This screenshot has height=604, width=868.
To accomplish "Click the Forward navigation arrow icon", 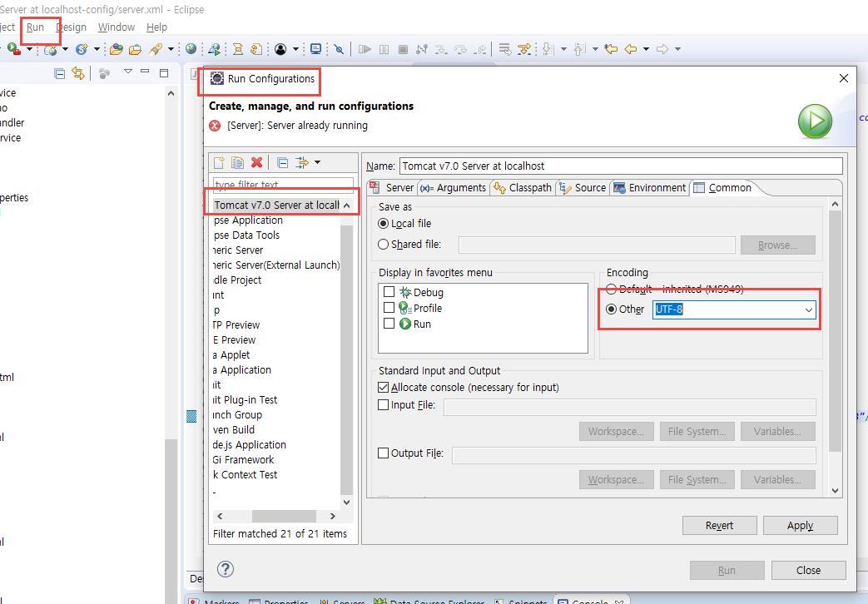I will point(662,49).
